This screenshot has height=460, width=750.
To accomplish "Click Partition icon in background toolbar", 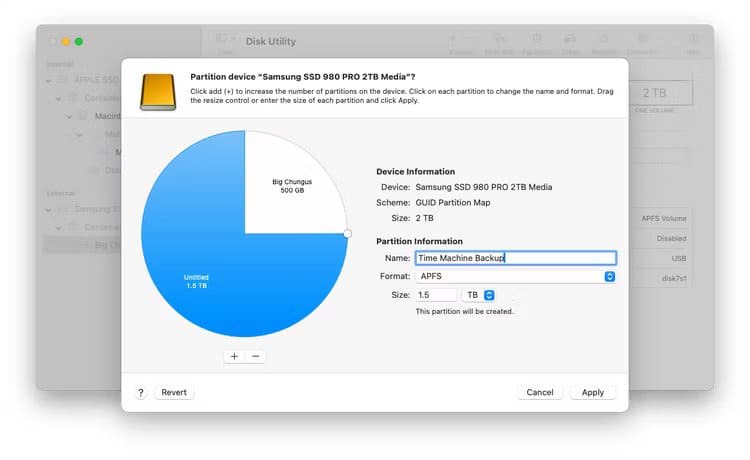I will click(537, 38).
